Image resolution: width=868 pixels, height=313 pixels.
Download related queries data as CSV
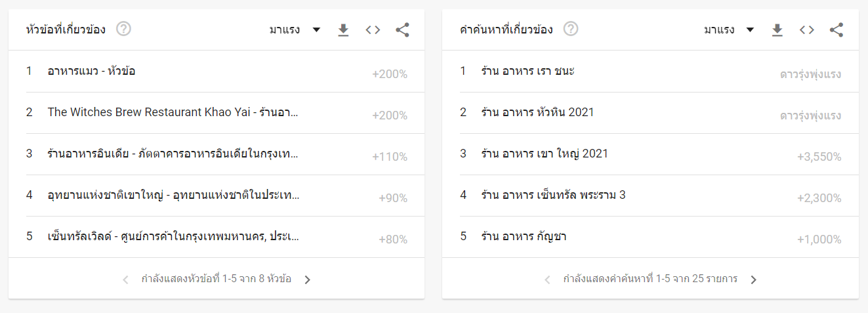click(777, 30)
